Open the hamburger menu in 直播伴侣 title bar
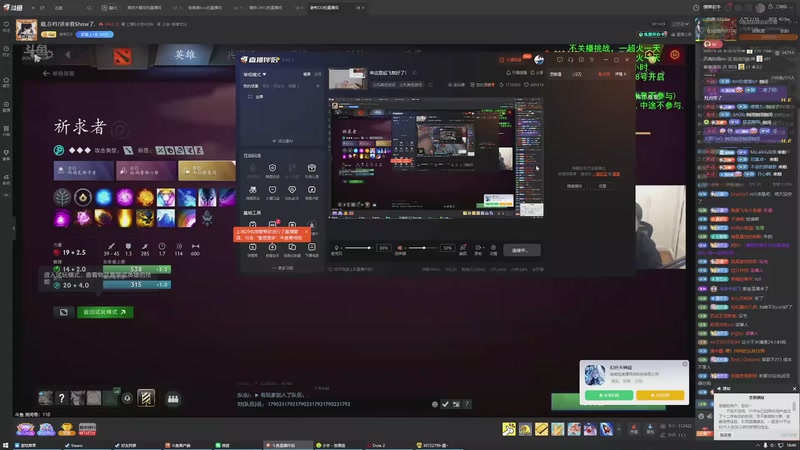This screenshot has width=800, height=450. 591,60
